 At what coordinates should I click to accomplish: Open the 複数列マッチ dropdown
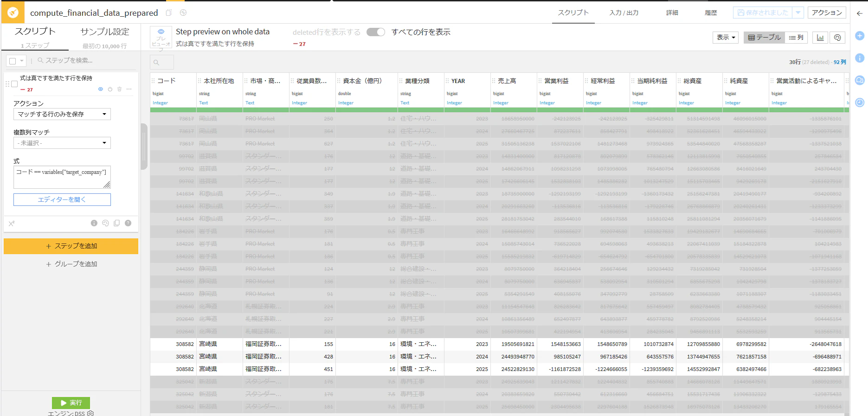point(62,143)
